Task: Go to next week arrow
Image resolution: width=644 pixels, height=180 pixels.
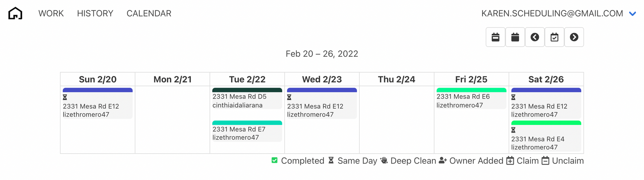Action: click(574, 37)
